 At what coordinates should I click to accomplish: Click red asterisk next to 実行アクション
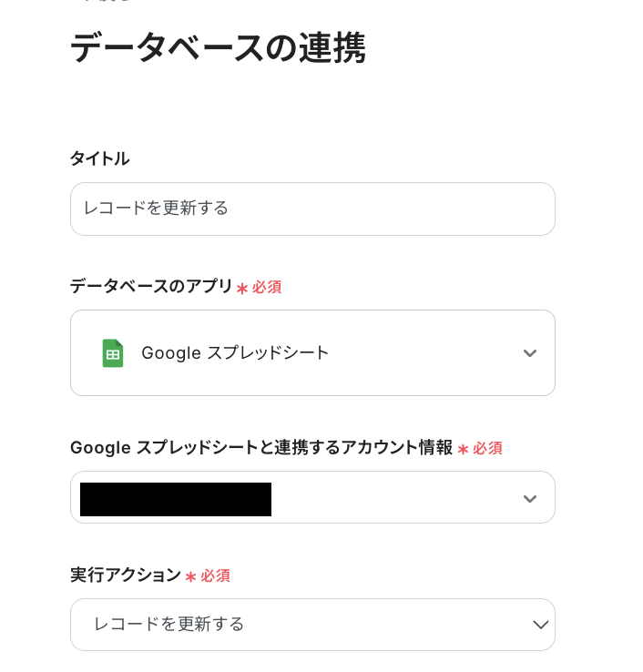191,577
